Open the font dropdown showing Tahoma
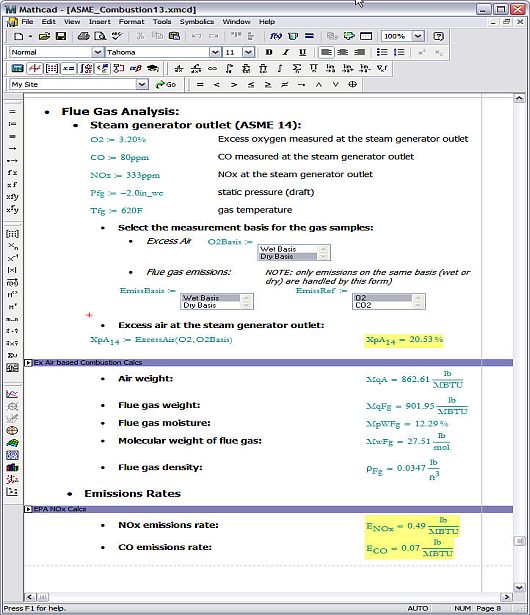 pos(215,52)
